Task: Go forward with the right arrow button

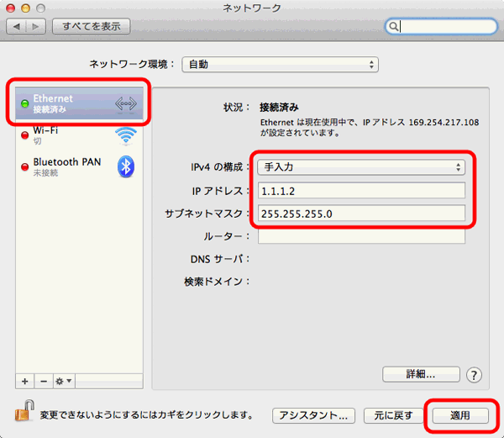Action: (36, 27)
